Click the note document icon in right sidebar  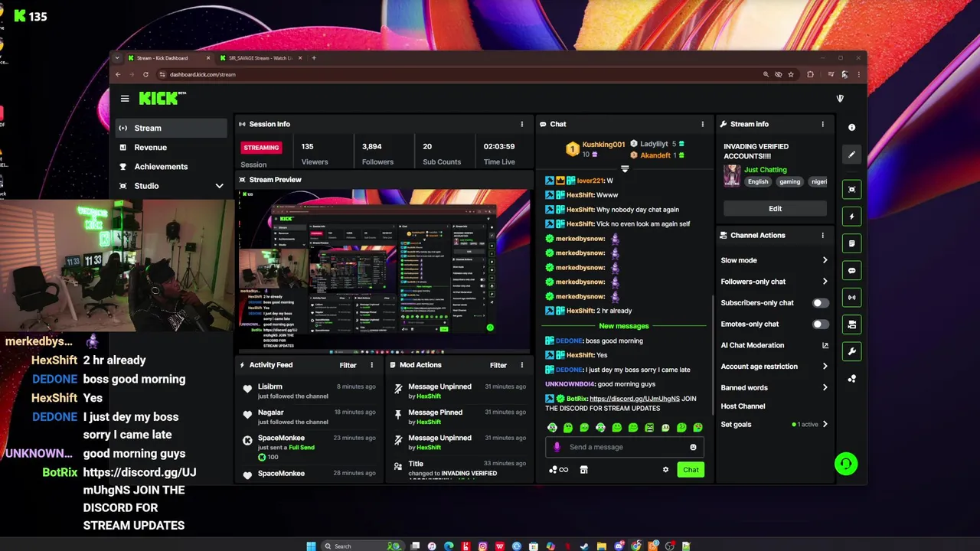(851, 243)
